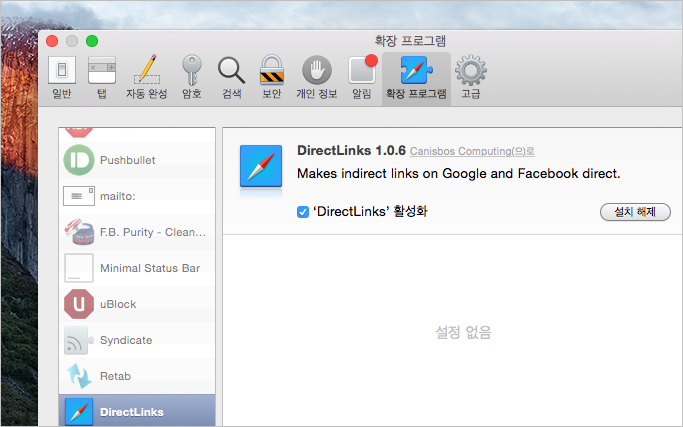The width and height of the screenshot is (683, 427).
Task: Click the uBlock red octagon icon
Action: [x=79, y=304]
